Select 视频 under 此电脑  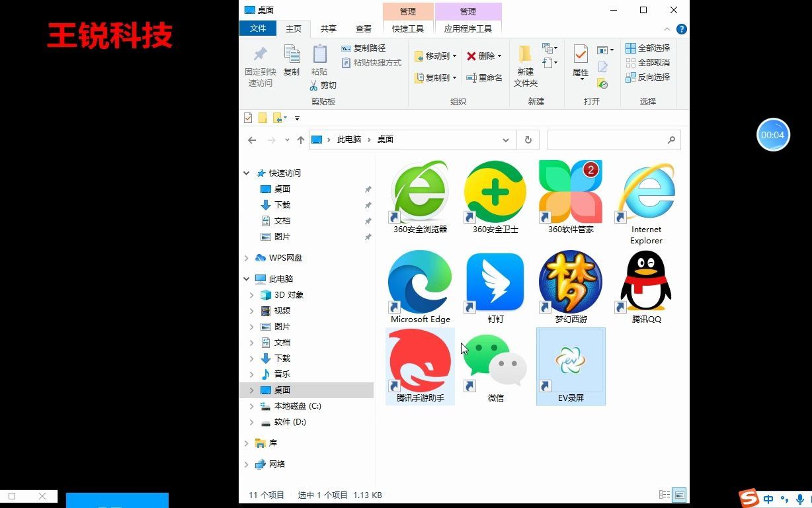282,311
